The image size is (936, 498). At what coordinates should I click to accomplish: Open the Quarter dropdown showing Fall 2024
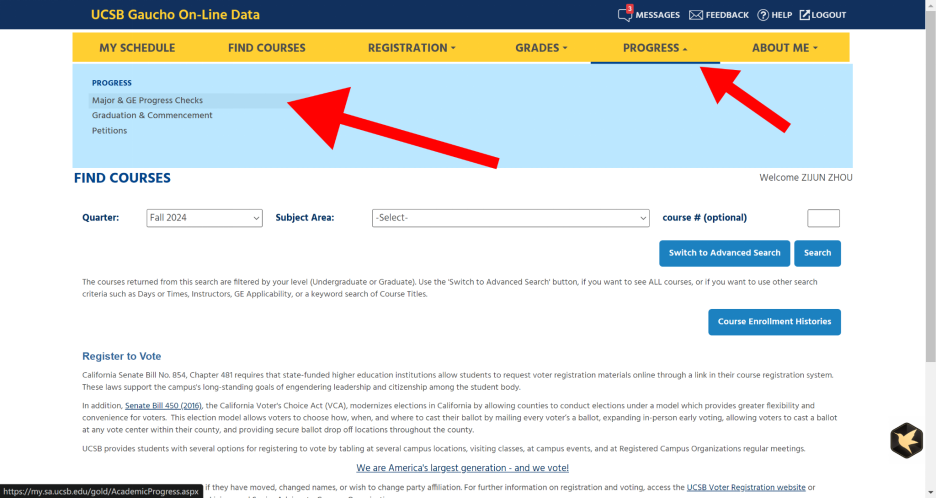coord(204,218)
